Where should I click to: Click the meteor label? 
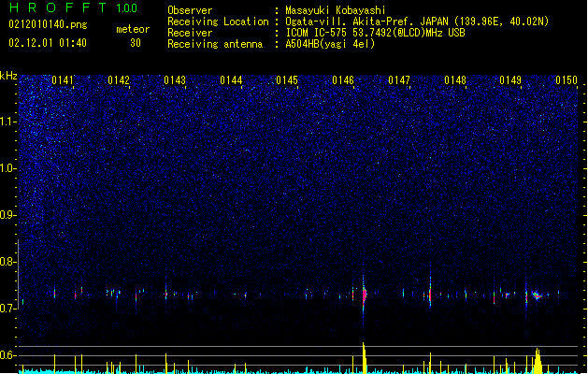click(x=133, y=29)
